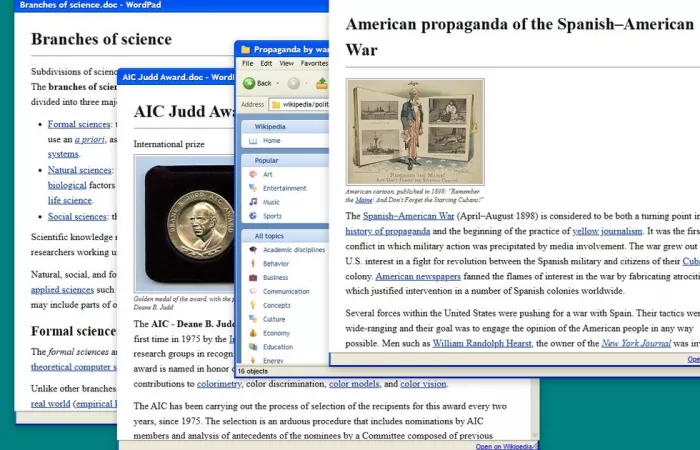Image resolution: width=700 pixels, height=450 pixels.
Task: Open the Edit menu in Explorer
Action: coord(266,63)
